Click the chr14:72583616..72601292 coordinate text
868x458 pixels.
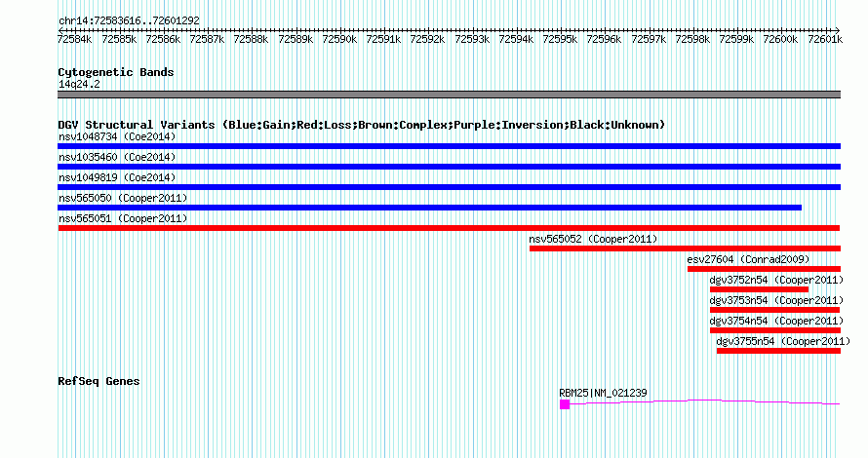click(x=129, y=21)
